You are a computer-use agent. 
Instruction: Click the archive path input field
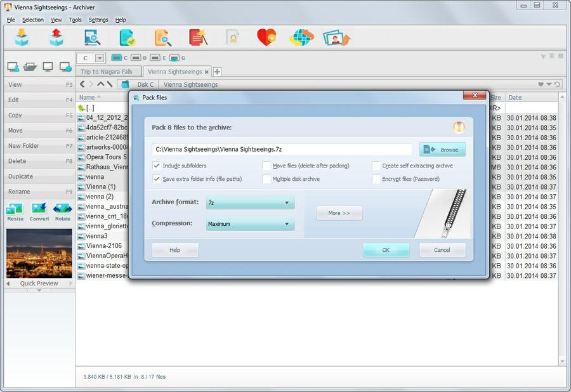click(281, 150)
